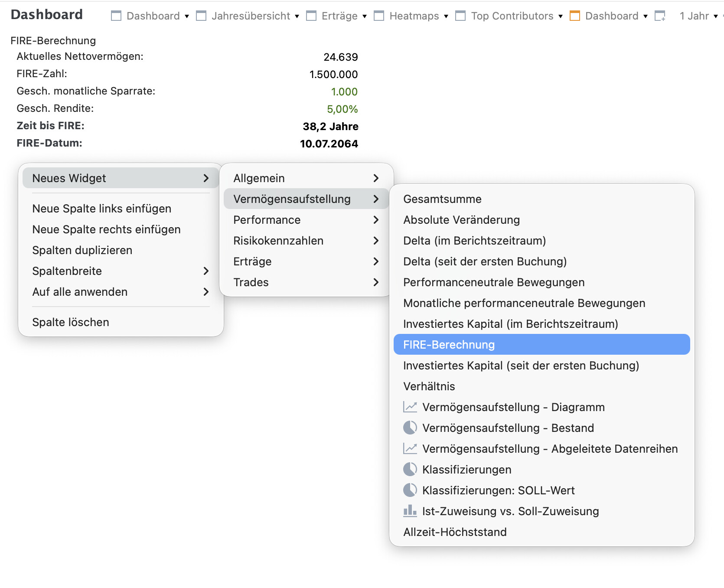This screenshot has width=724, height=588.
Task: Click the add new dashboard icon
Action: pyautogui.click(x=660, y=16)
